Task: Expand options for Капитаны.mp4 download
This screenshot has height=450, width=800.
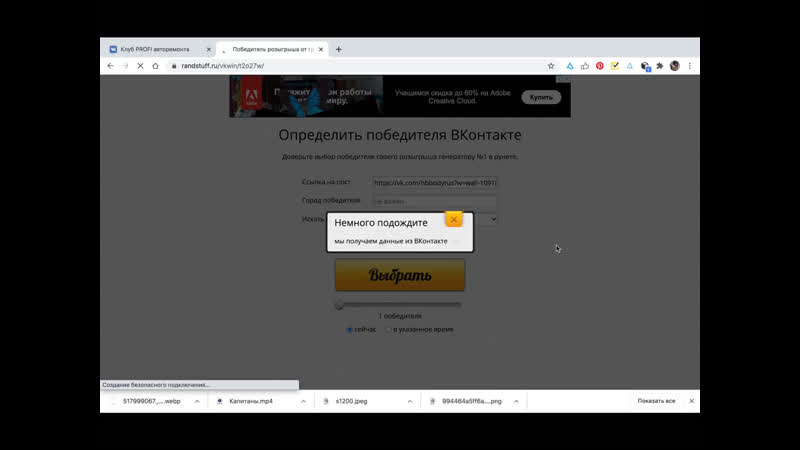Action: (x=304, y=402)
